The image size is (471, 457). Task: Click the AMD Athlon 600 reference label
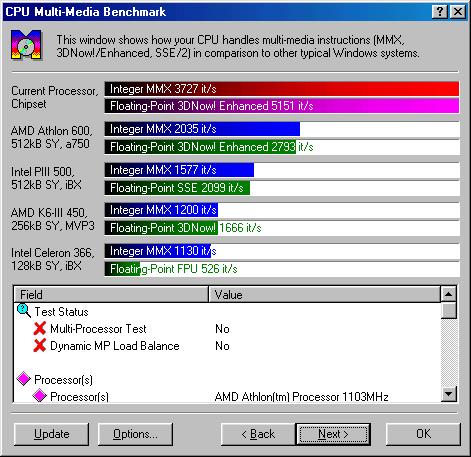tap(51, 137)
